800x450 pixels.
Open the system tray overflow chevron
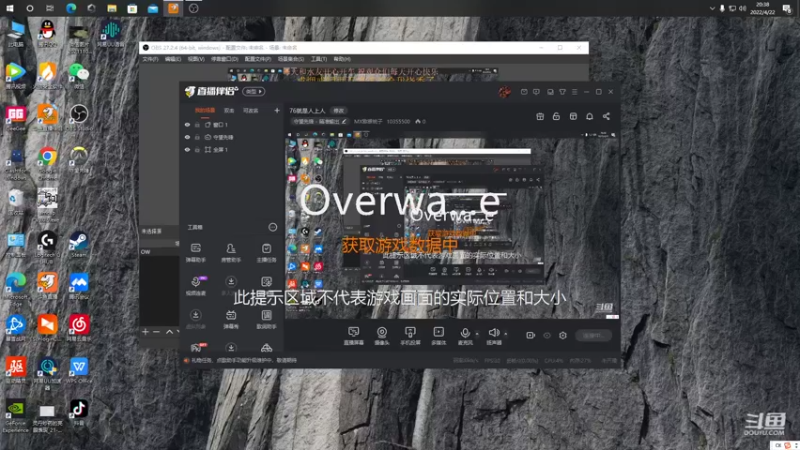click(x=712, y=9)
